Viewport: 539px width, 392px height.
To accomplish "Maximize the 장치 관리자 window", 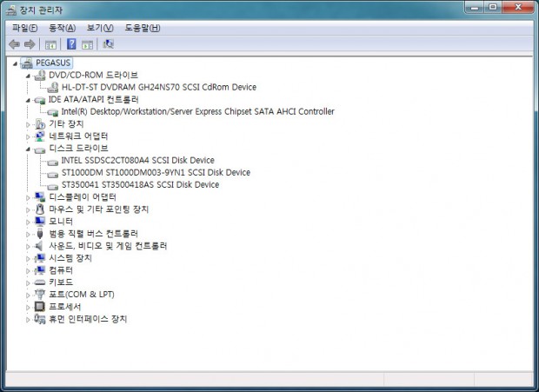I will coord(493,7).
